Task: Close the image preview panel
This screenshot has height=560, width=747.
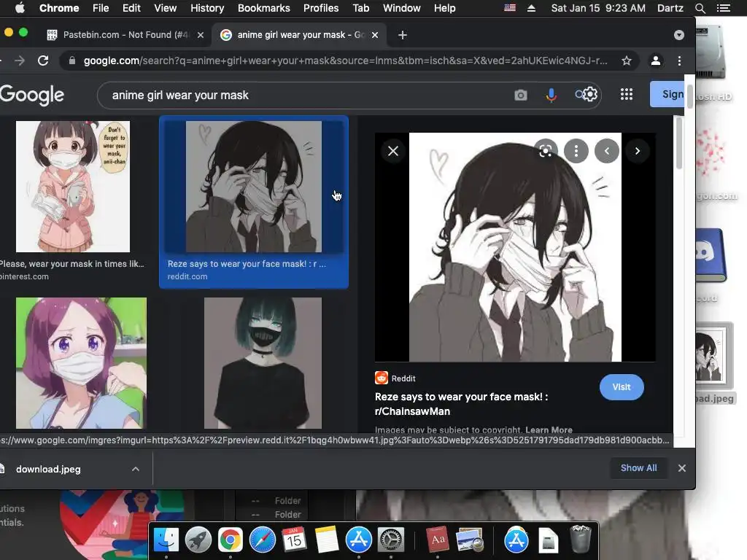Action: click(393, 151)
